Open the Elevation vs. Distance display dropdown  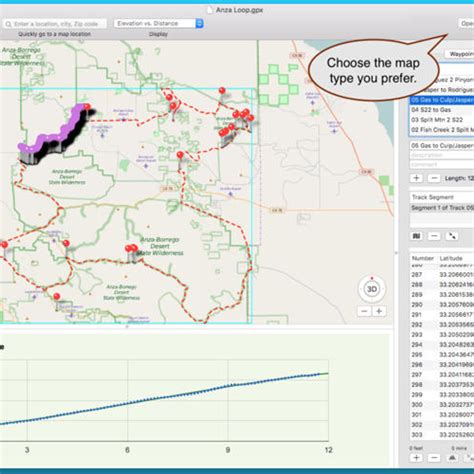point(159,23)
